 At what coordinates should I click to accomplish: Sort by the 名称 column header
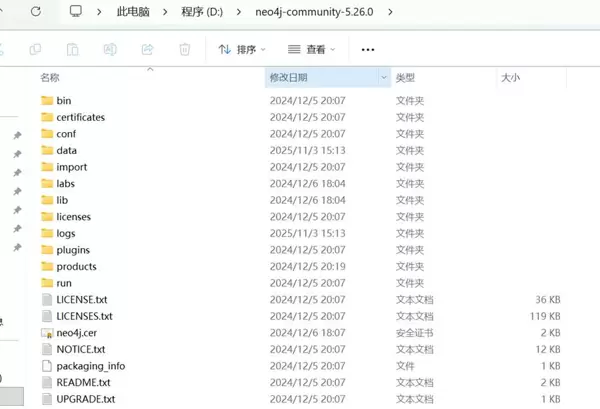click(50, 77)
